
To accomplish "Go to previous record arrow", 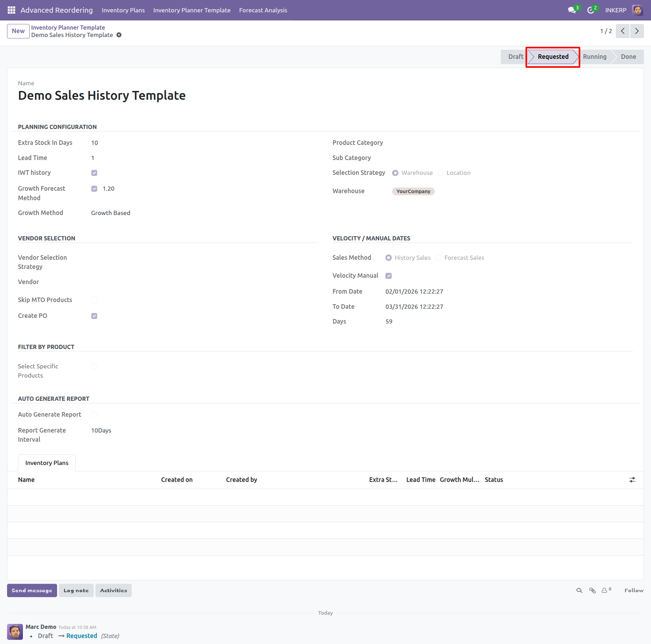I will point(623,31).
